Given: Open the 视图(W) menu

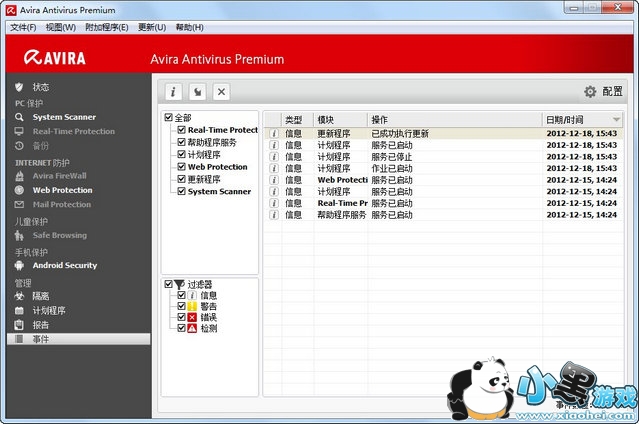Looking at the screenshot, I should tap(61, 27).
